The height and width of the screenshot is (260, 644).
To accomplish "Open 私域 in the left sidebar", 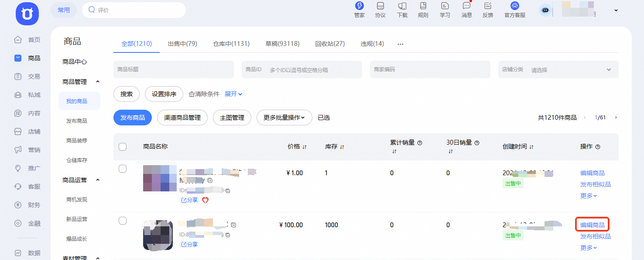I will pyautogui.click(x=27, y=95).
